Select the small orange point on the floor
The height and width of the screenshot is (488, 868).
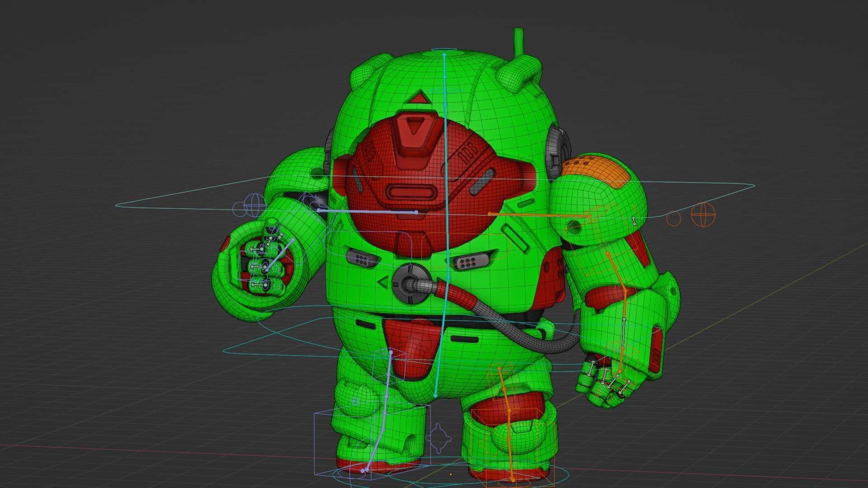tap(451, 474)
